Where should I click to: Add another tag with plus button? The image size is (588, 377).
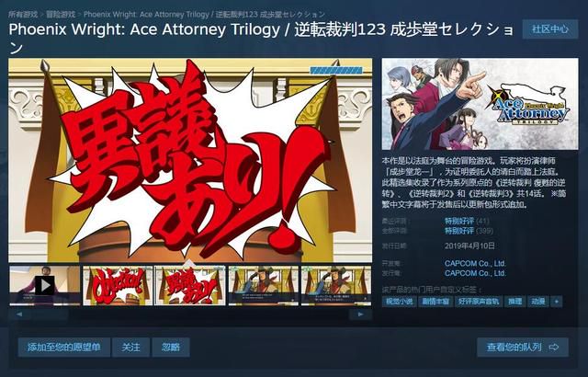click(557, 302)
